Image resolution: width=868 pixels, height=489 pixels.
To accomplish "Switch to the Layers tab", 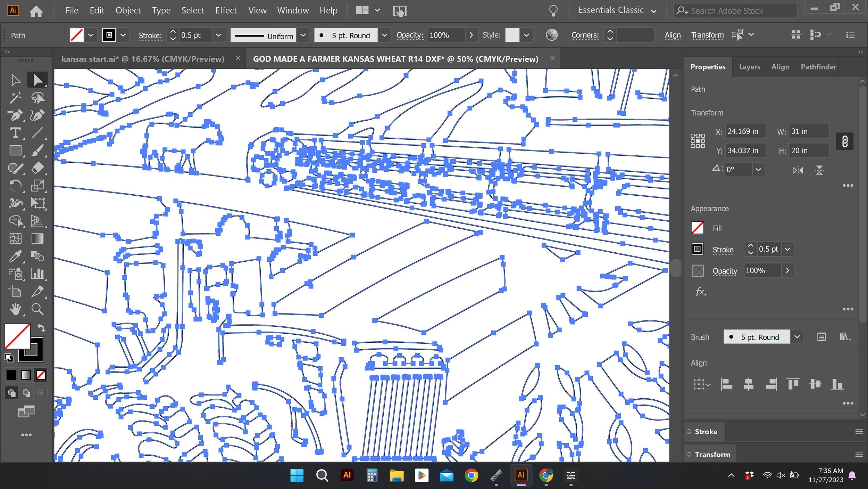I will [x=749, y=67].
